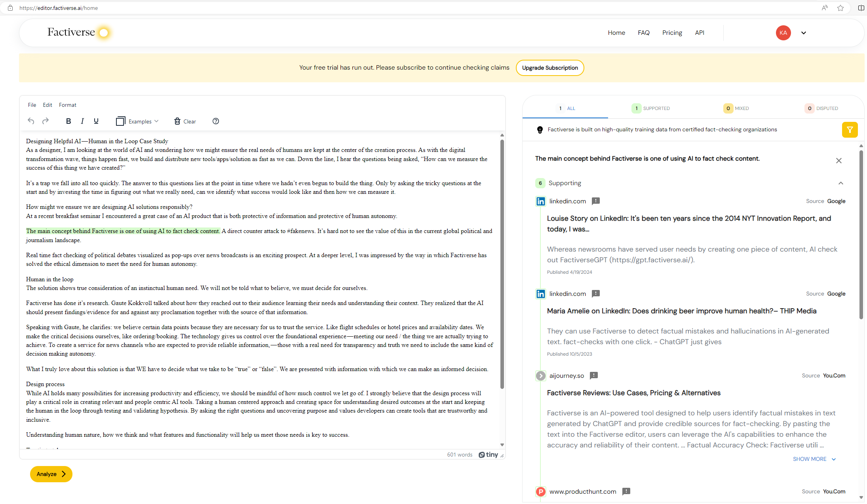Click feedback flag beside www.producthunt.com

(x=626, y=491)
